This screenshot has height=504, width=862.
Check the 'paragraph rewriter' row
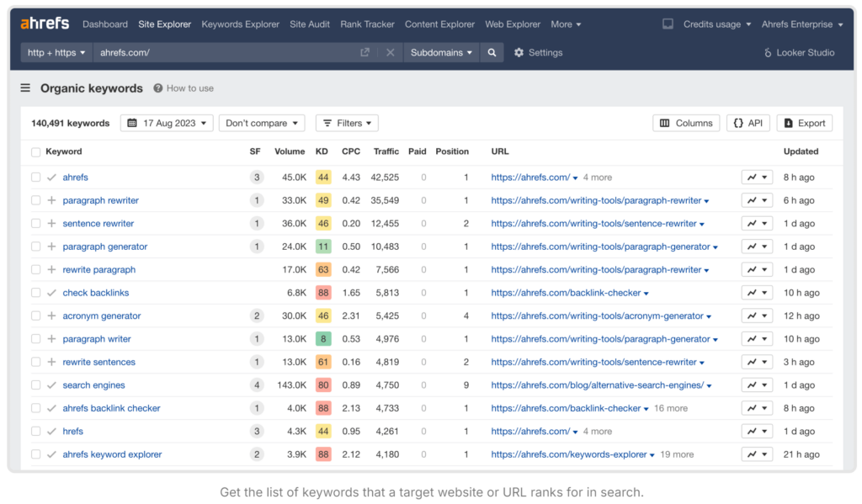[35, 200]
